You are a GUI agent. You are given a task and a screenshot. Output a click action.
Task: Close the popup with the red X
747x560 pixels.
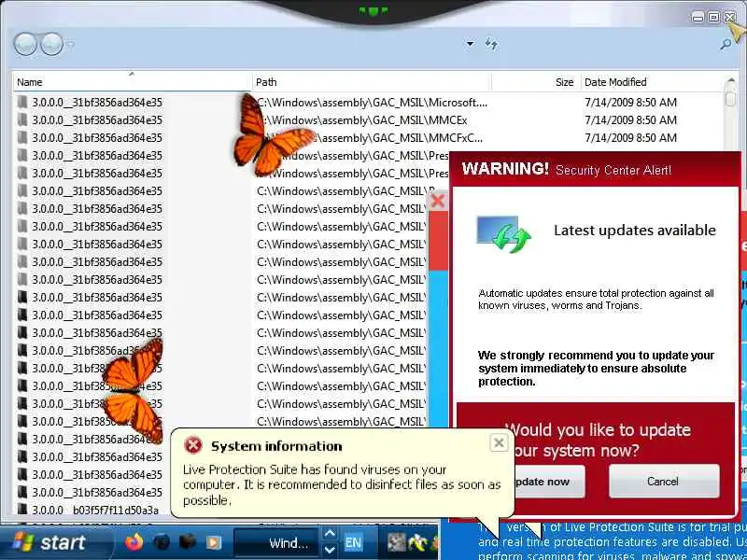pos(437,201)
